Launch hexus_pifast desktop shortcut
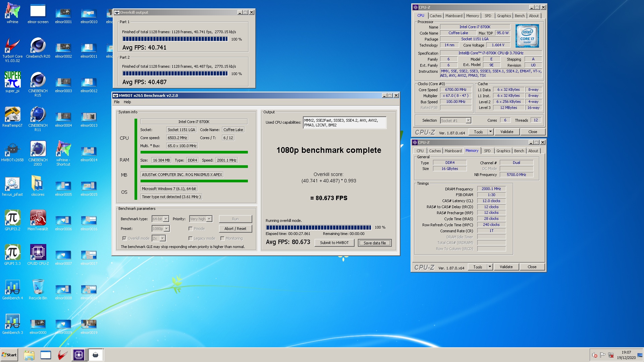 [12, 186]
